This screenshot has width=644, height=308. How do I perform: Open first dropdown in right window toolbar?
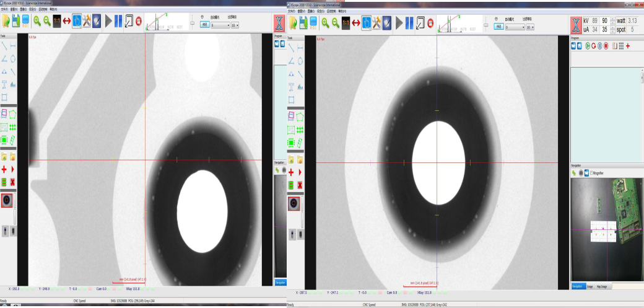tap(515, 27)
